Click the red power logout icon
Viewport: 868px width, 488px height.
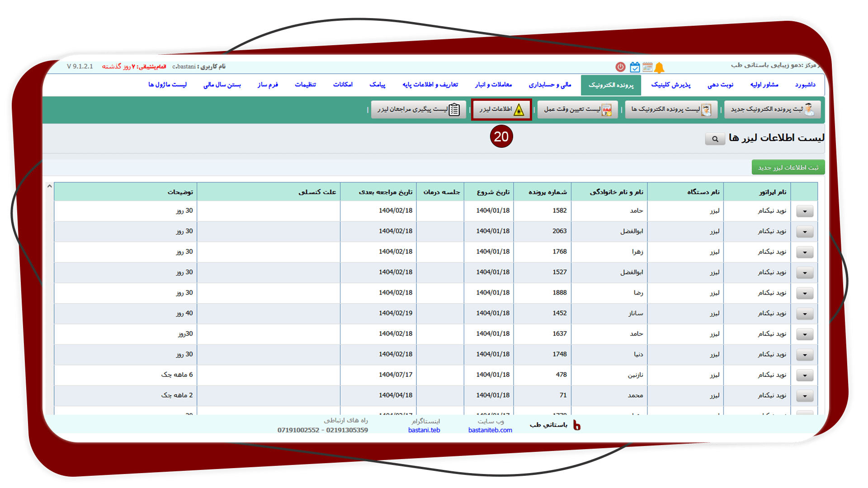point(620,67)
